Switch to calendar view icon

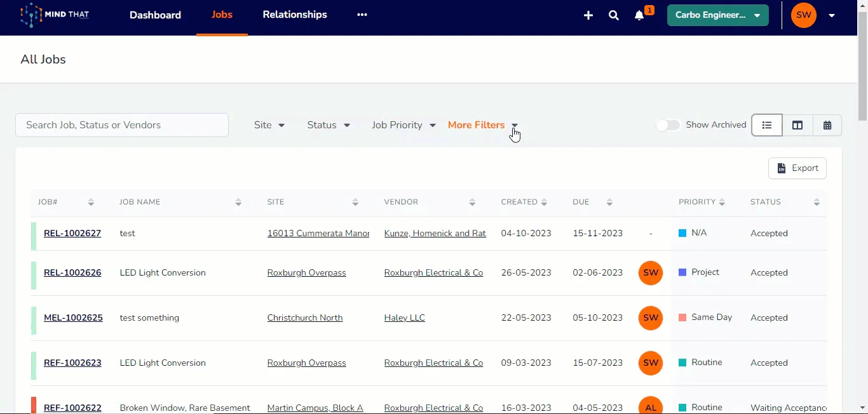point(827,125)
